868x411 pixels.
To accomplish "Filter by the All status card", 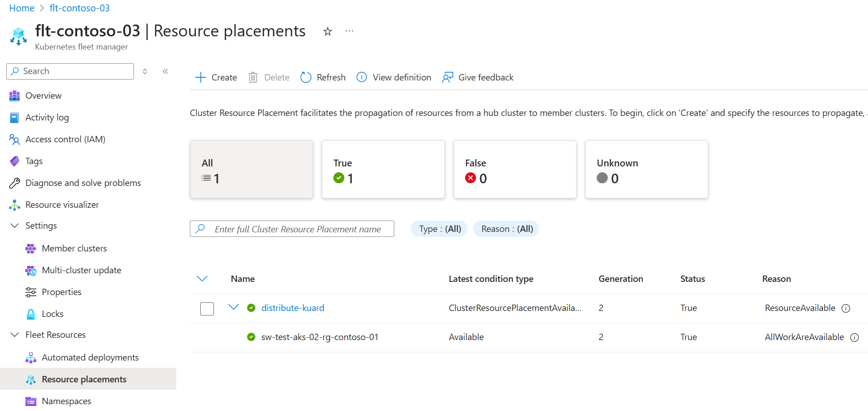I will (252, 169).
